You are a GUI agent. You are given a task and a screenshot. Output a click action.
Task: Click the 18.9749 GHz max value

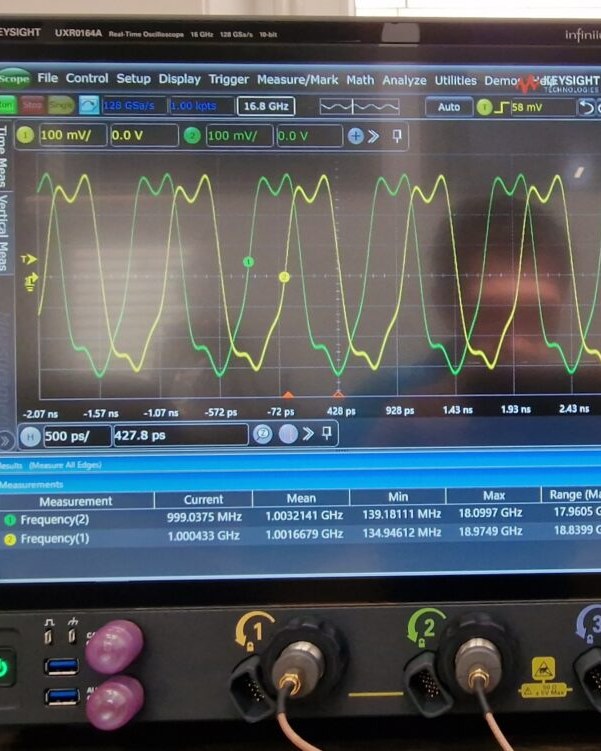(x=490, y=531)
